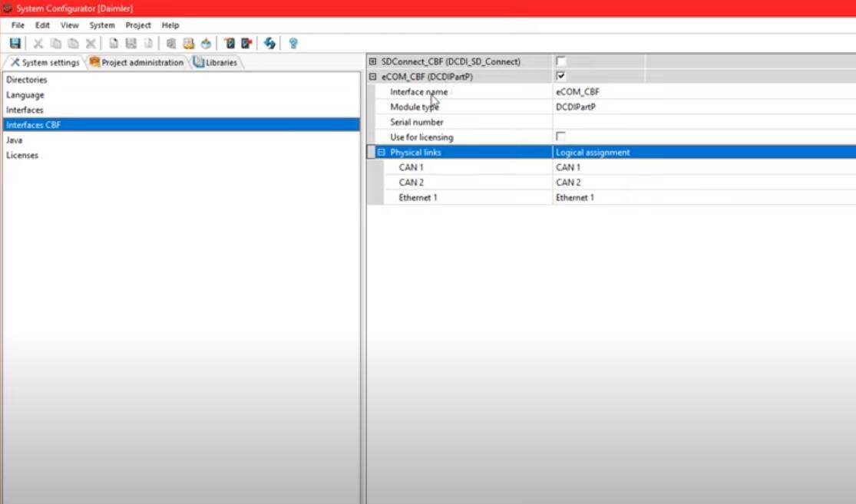Uncheck the eCOM_CBF interface checkbox
856x504 pixels.
point(560,77)
